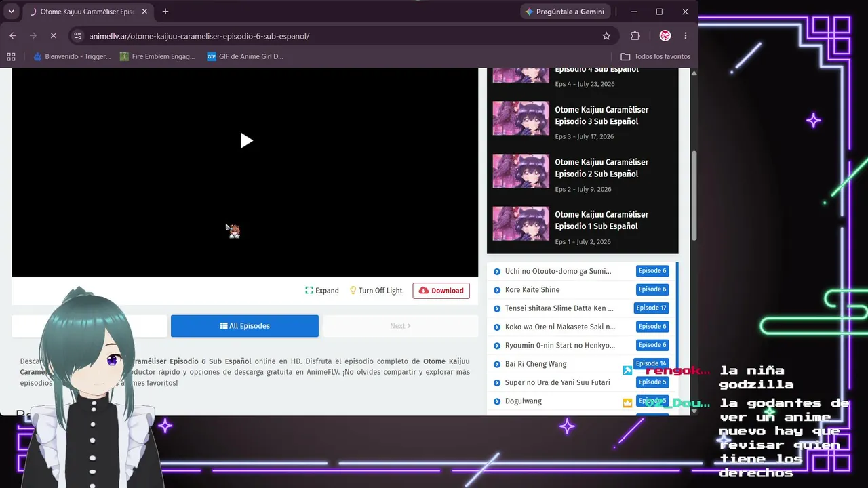This screenshot has height=488, width=868.
Task: Expand the video player
Action: click(x=322, y=291)
